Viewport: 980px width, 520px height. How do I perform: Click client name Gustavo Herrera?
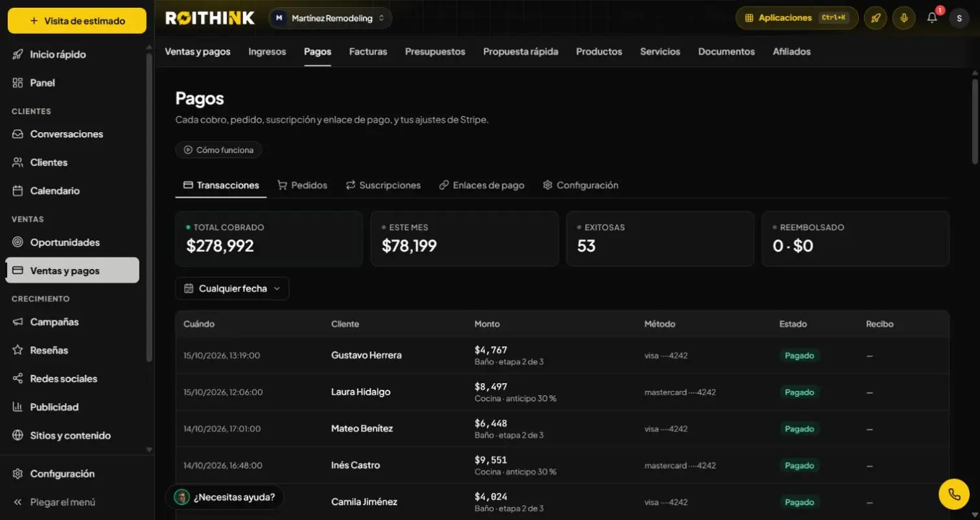pos(366,355)
